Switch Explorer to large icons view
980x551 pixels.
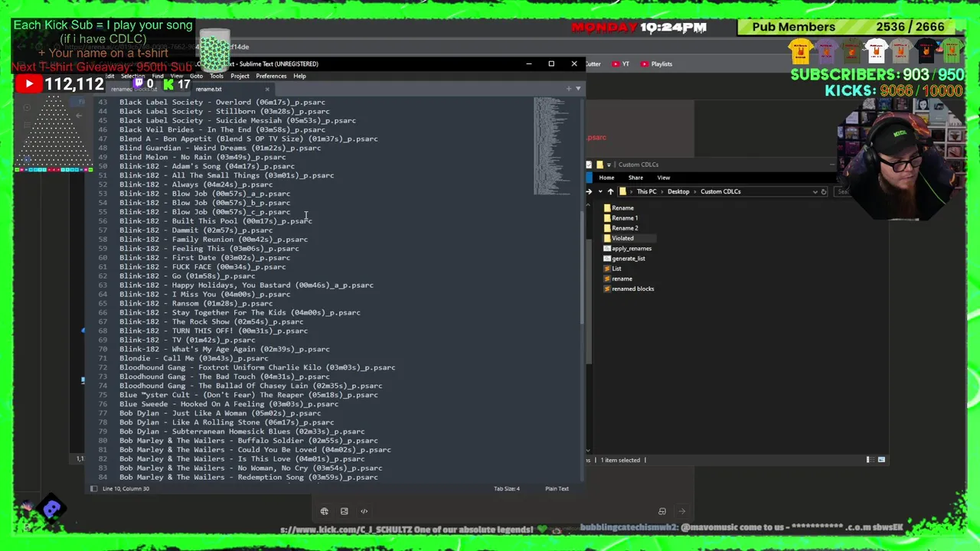coord(881,460)
